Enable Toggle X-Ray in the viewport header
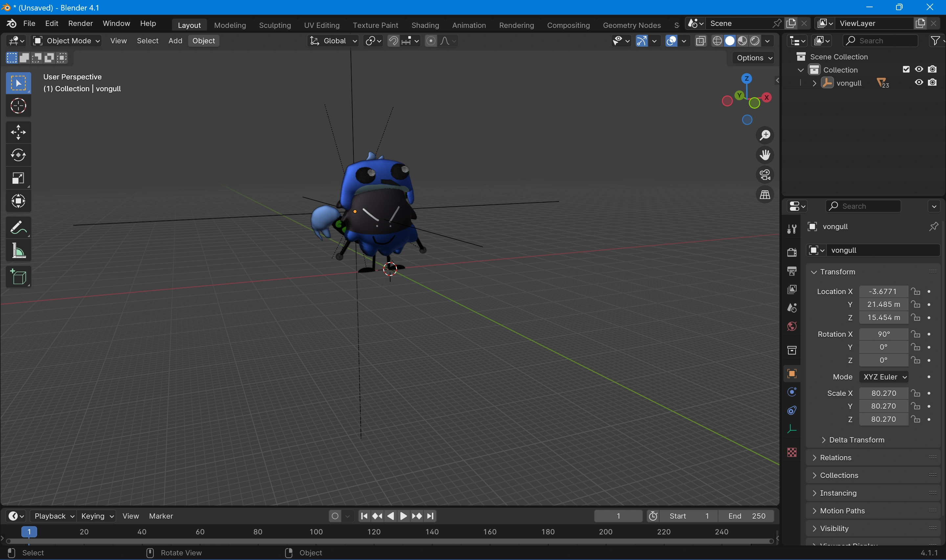The image size is (946, 560). (x=700, y=40)
